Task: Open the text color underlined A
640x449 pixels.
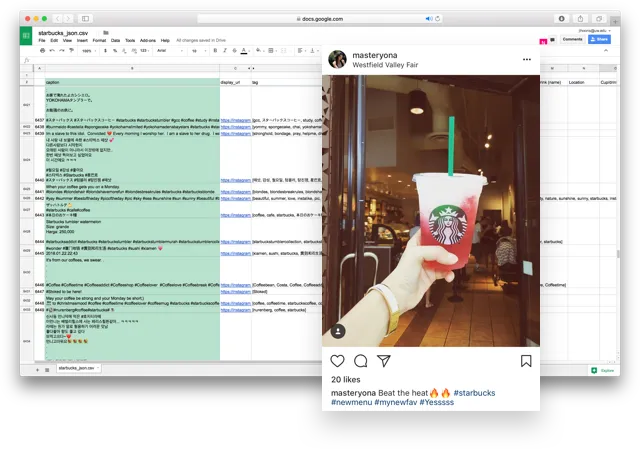Action: (x=244, y=51)
